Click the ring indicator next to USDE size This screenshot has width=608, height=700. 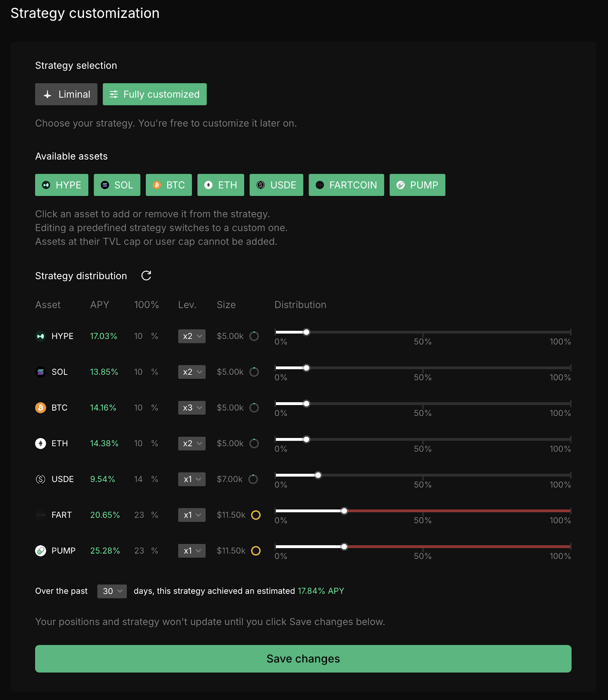253,479
